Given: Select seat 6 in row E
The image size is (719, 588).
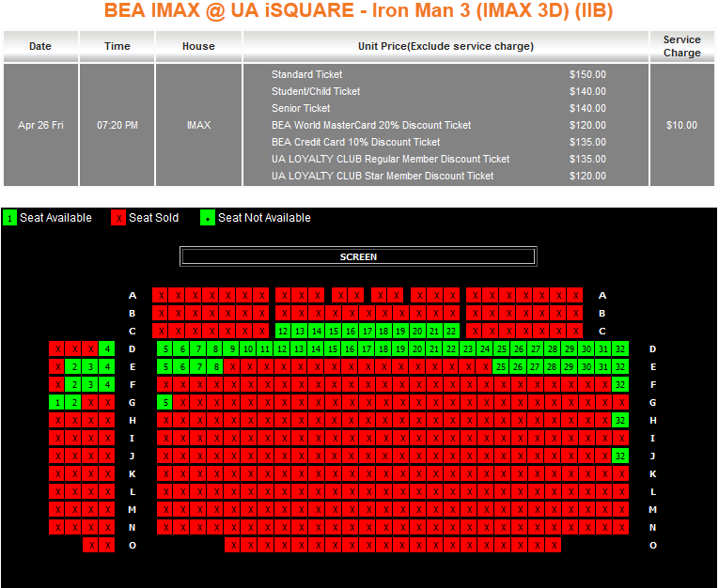Looking at the screenshot, I should (182, 366).
